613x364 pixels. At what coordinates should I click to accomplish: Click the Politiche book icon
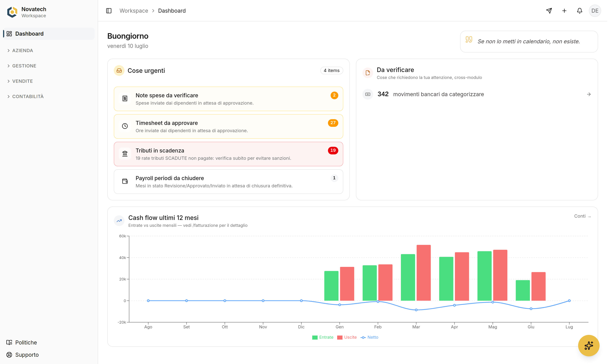(x=9, y=342)
